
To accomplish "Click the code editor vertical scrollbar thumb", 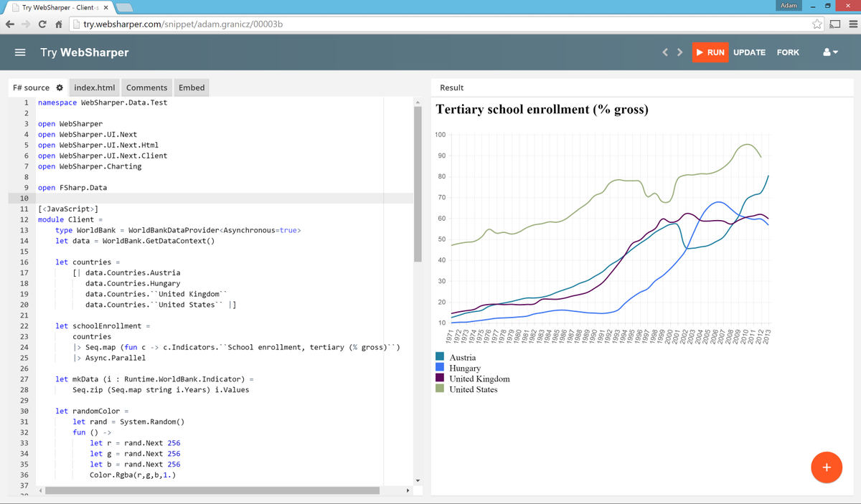I will (x=418, y=185).
